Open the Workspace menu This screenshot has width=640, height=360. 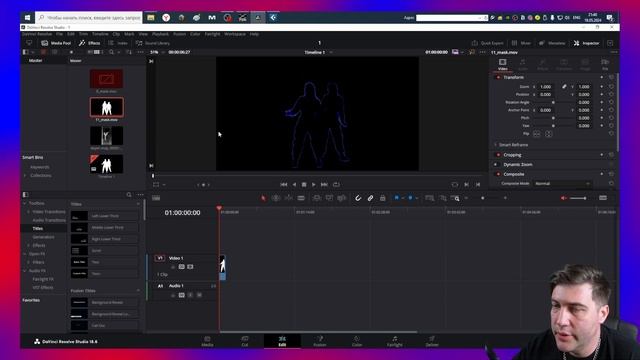click(235, 34)
